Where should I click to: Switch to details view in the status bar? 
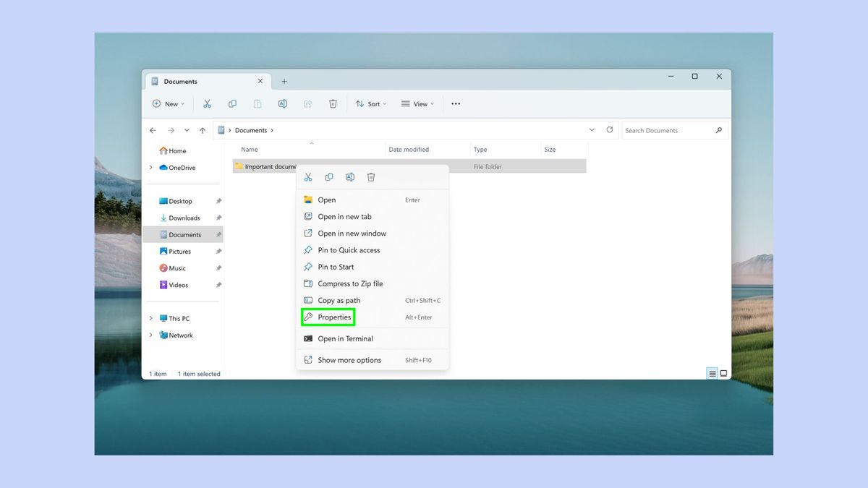(712, 373)
